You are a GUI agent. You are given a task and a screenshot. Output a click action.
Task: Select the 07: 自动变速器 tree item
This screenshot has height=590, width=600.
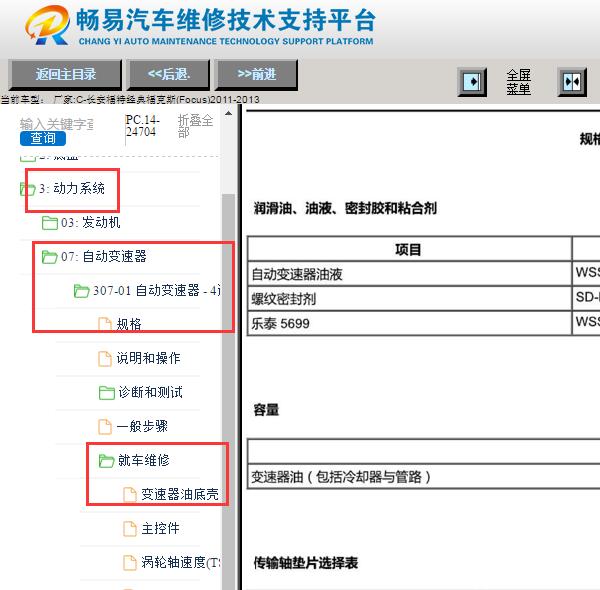(104, 257)
